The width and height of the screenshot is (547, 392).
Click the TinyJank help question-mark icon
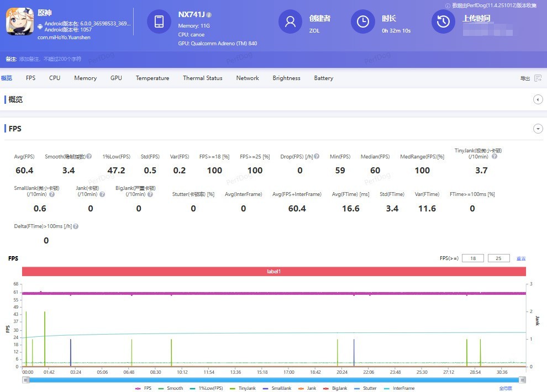(495, 157)
